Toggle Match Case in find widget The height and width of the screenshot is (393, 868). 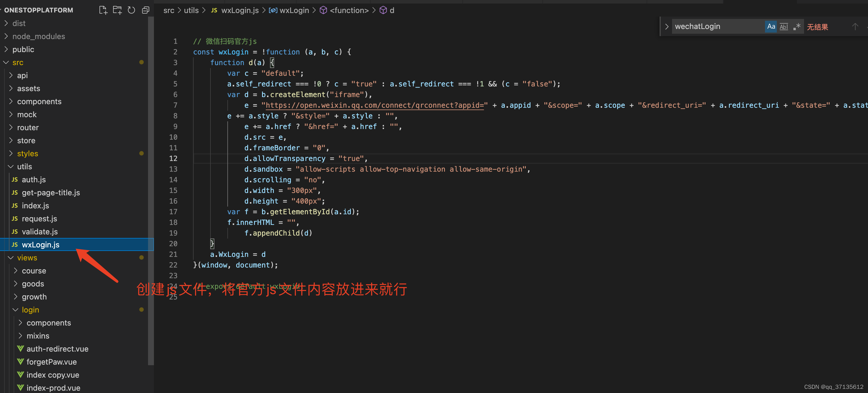(x=771, y=27)
